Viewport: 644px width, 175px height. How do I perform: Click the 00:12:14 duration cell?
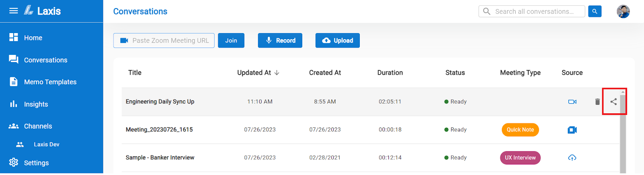pyautogui.click(x=390, y=158)
